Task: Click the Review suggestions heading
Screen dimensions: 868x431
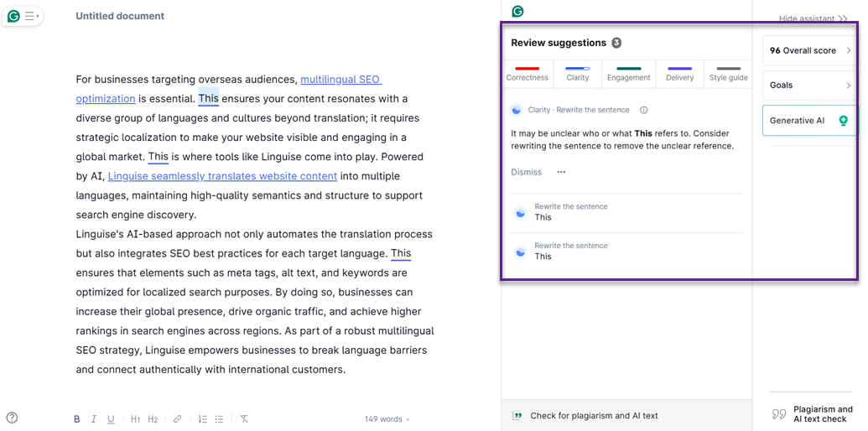Action: pyautogui.click(x=559, y=43)
